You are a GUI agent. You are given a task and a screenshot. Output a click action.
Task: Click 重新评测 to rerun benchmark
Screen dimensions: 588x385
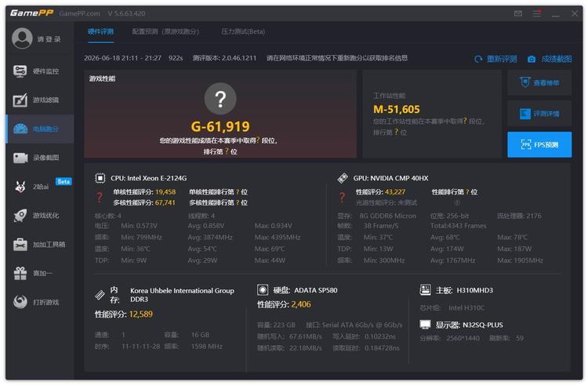coord(495,59)
